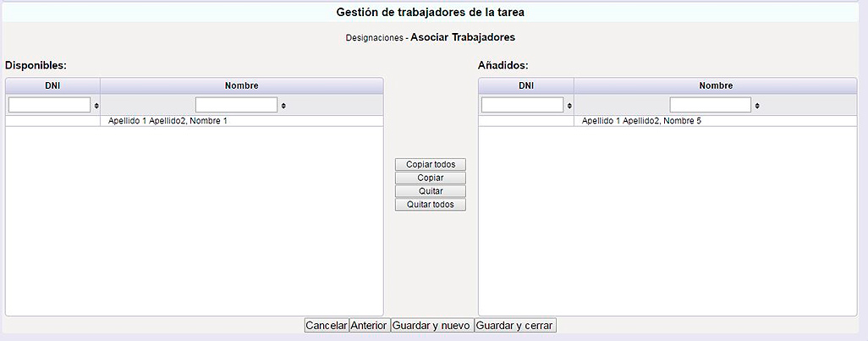868x341 pixels.
Task: Sort Añadidos list by DNI arrows
Action: (x=569, y=105)
